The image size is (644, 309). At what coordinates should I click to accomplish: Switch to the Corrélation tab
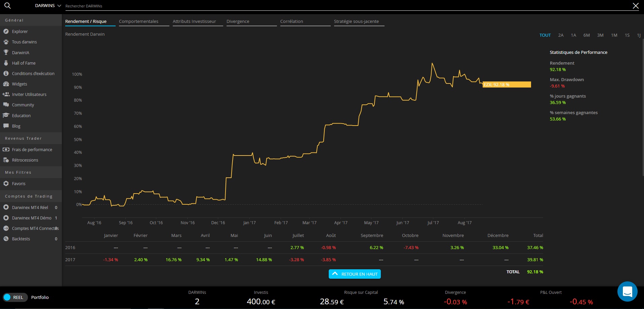291,22
